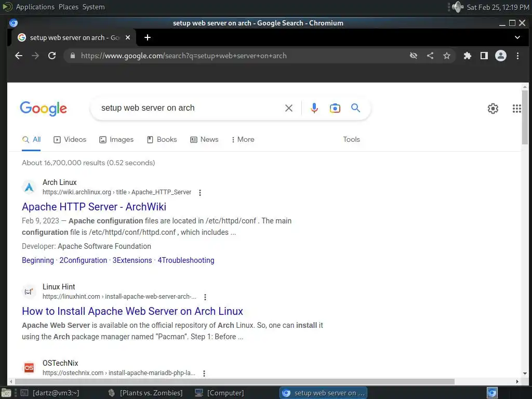The width and height of the screenshot is (532, 399).
Task: Click the wiki.archlinux.org URL breadcrumb
Action: coord(117,192)
